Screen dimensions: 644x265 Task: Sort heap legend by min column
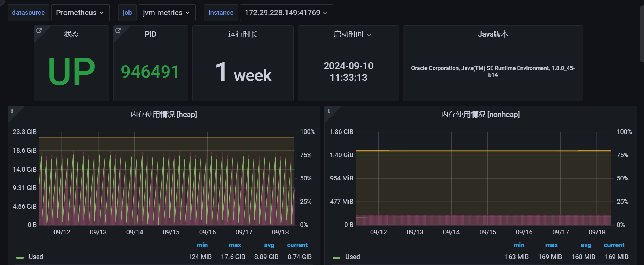tap(202, 245)
